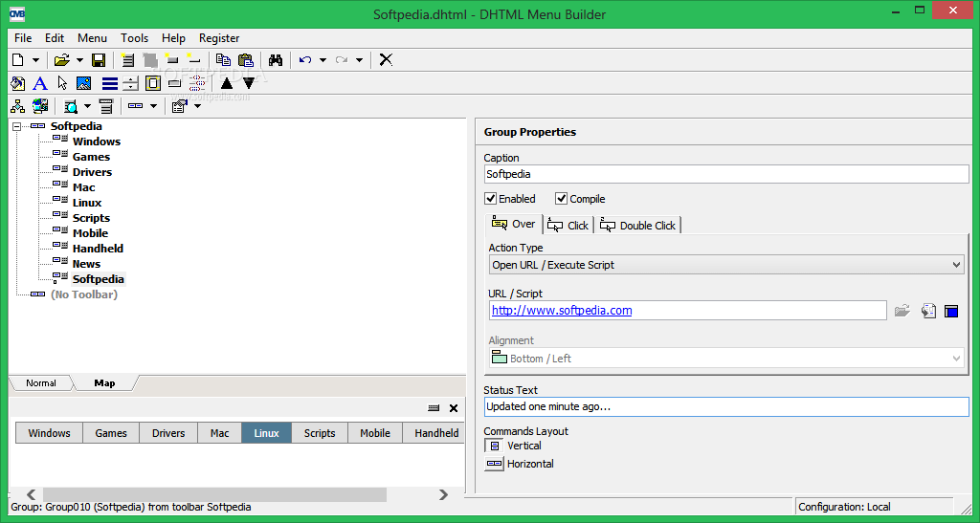Toggle the Compile checkbox
The width and height of the screenshot is (980, 523).
click(561, 199)
